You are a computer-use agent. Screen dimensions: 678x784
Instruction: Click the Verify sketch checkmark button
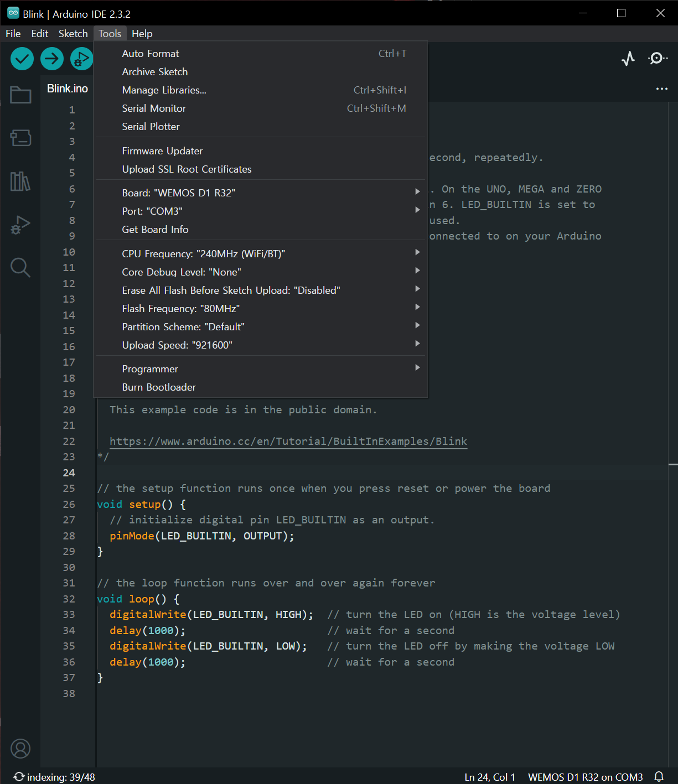pyautogui.click(x=22, y=59)
